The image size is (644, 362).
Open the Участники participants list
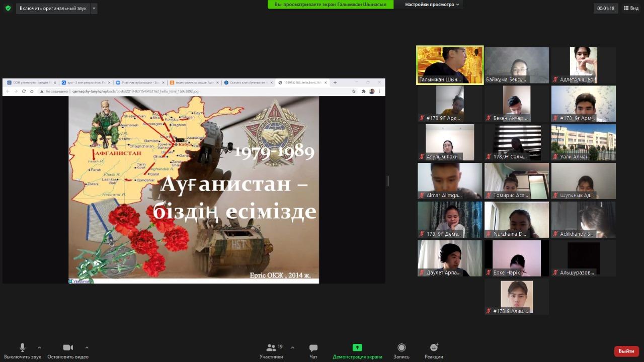pyautogui.click(x=272, y=351)
